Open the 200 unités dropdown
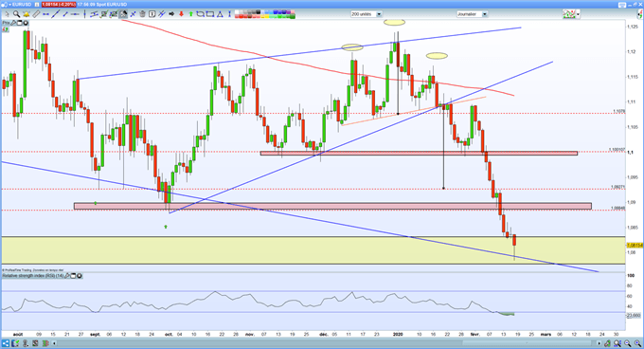The height and width of the screenshot is (349, 644). point(367,14)
